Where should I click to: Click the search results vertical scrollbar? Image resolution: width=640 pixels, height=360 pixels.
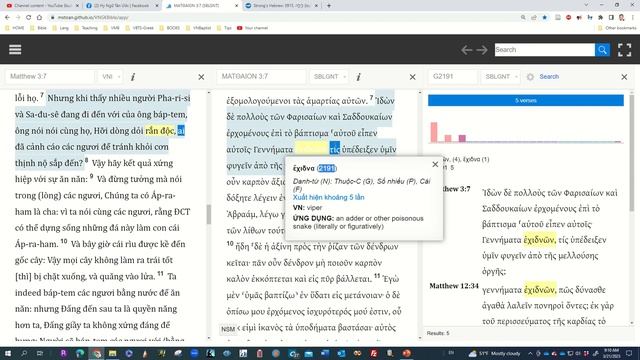[632, 153]
